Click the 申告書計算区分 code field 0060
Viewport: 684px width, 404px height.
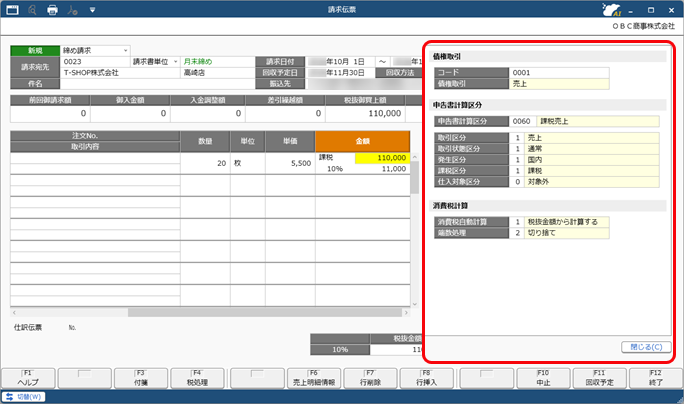coord(523,121)
